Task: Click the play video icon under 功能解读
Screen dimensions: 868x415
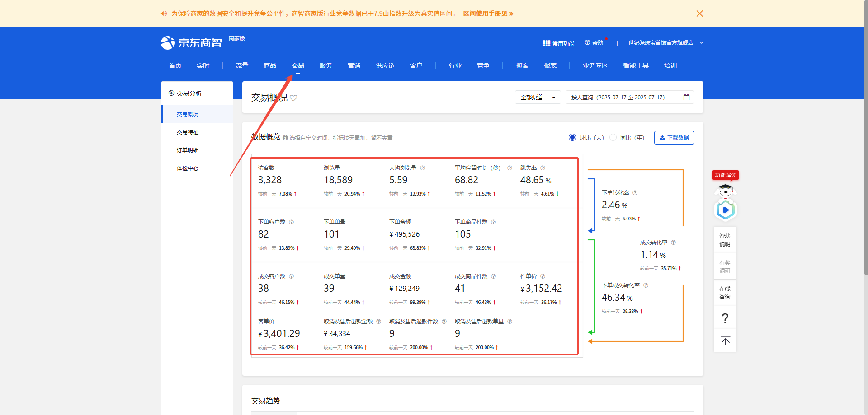Action: [x=725, y=210]
